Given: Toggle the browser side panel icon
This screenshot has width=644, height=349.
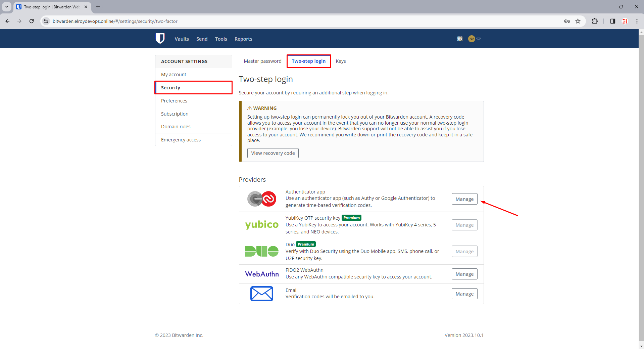Looking at the screenshot, I should click(x=612, y=21).
